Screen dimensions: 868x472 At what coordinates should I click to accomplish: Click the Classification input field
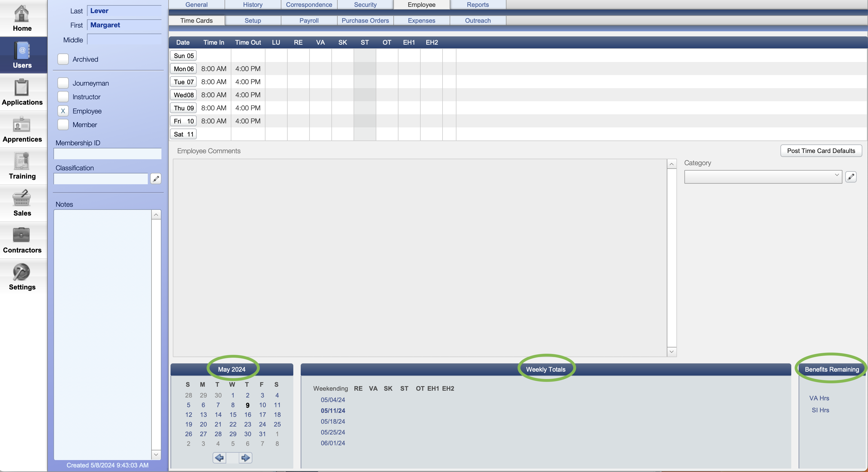[101, 179]
